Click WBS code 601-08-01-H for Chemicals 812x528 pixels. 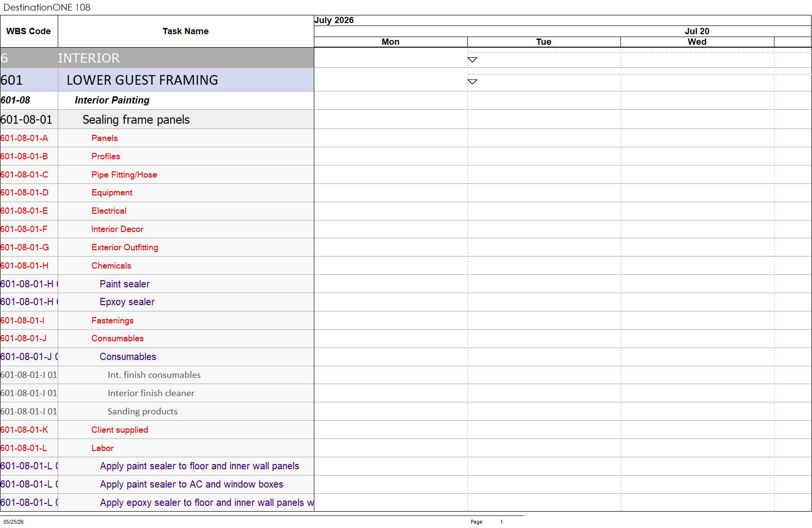pyautogui.click(x=25, y=266)
